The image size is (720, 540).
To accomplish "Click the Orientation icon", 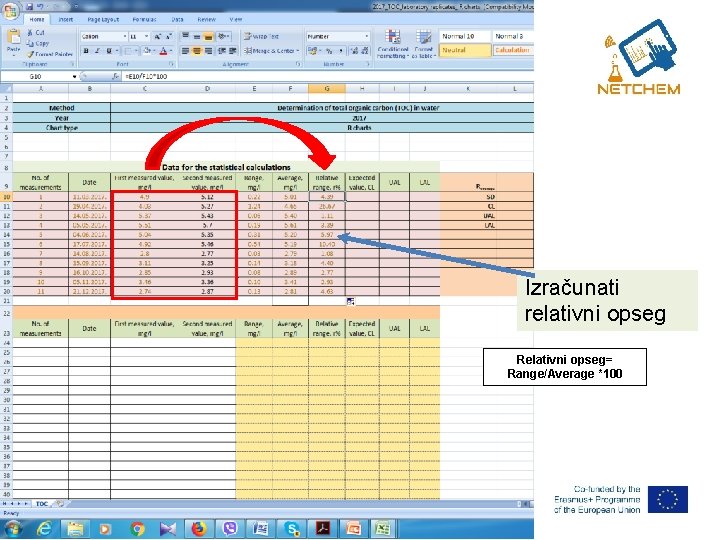I will [224, 36].
